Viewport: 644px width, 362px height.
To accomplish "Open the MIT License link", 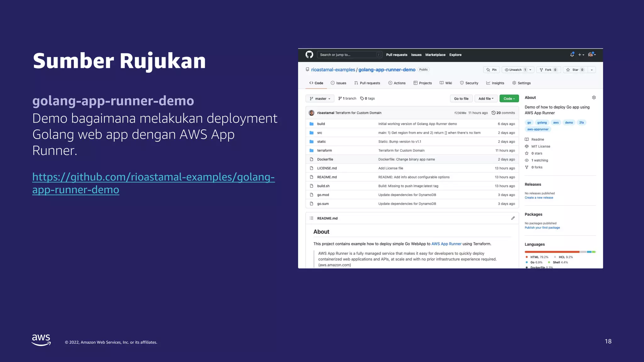I will click(x=537, y=146).
